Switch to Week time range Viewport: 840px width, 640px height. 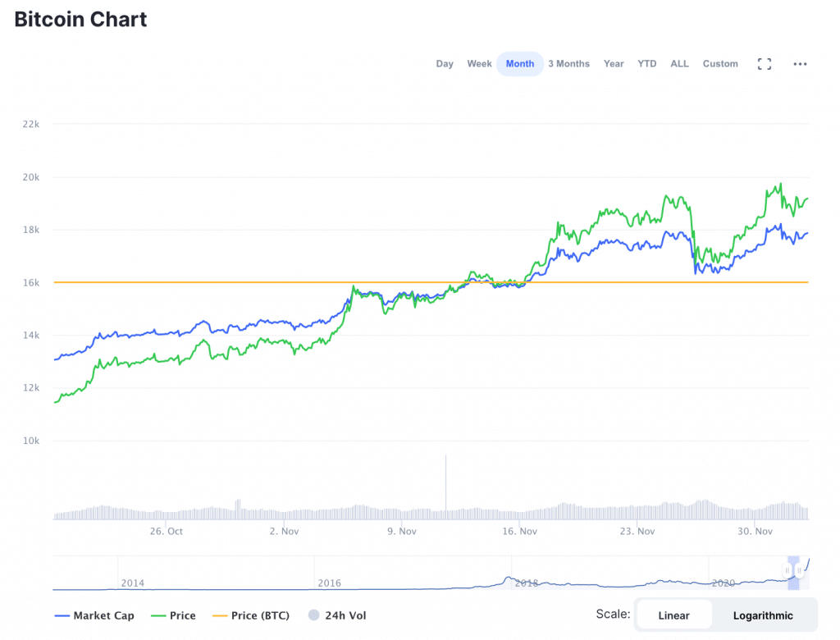479,64
